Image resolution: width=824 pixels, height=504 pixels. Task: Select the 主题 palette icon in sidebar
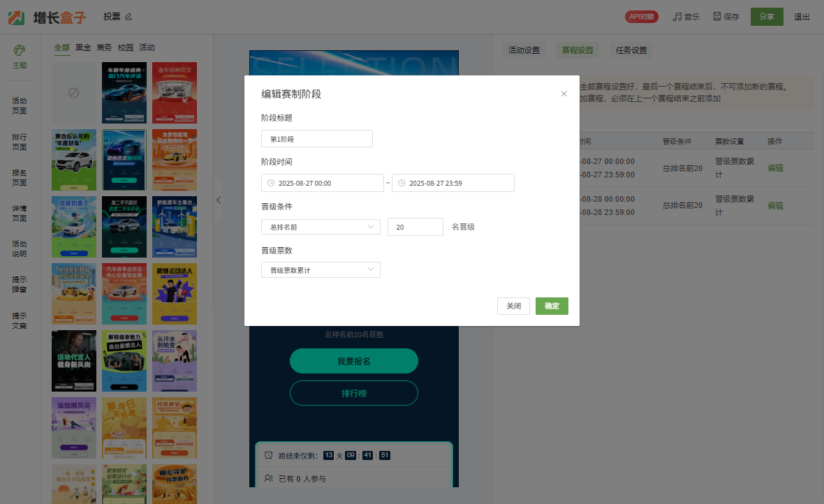[20, 50]
